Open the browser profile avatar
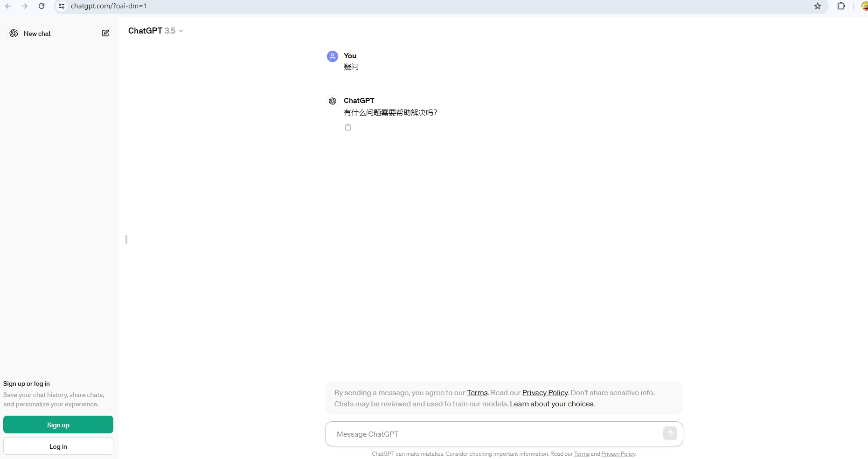The image size is (868, 459). click(x=864, y=6)
